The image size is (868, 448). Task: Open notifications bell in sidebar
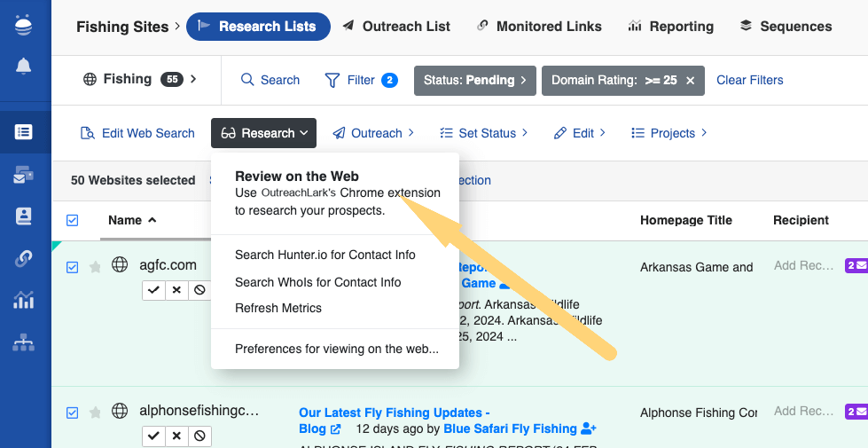click(23, 66)
